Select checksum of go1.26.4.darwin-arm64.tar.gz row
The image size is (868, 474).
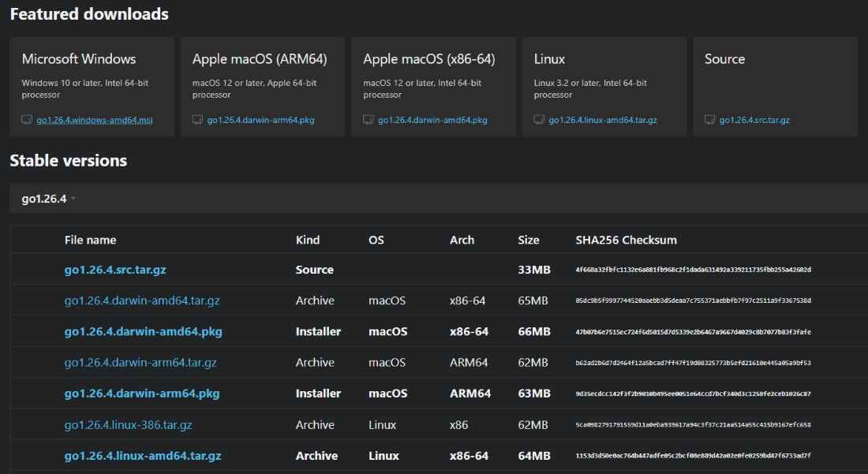click(x=693, y=363)
